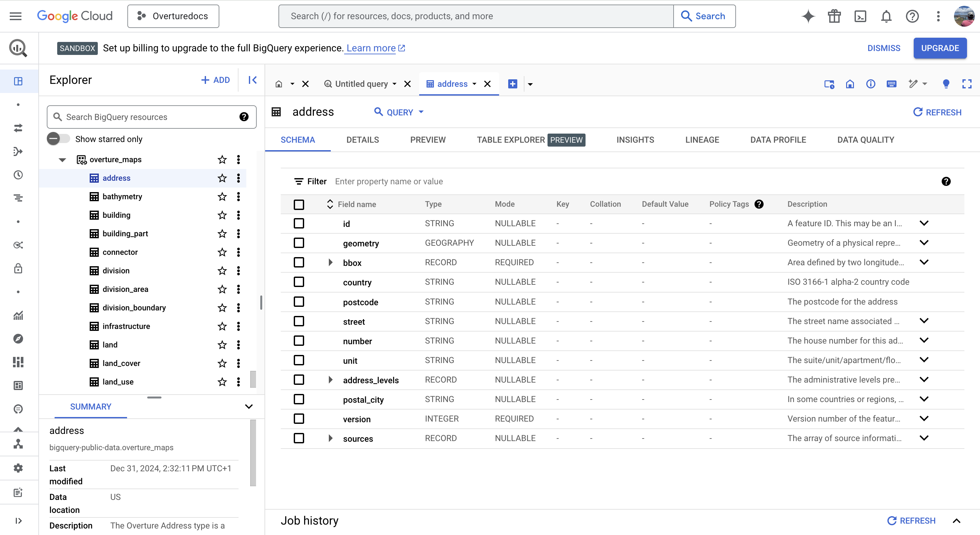Click the info icon in tab toolbar

point(870,84)
